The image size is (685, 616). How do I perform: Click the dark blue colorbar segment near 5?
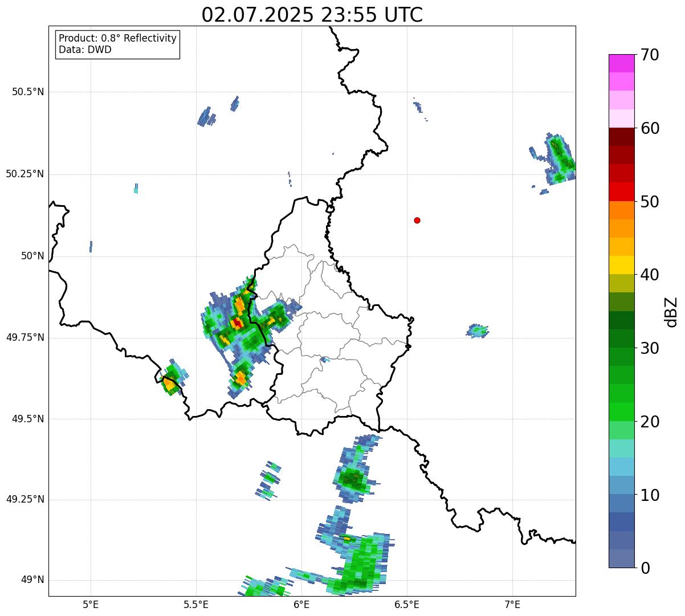tap(621, 521)
